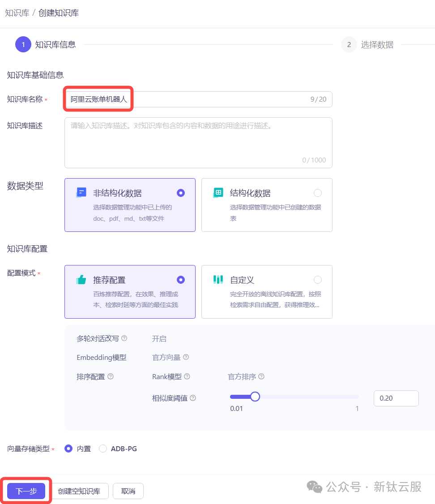Click the 知识库配置 heading
435x504 pixels.
coord(27,249)
